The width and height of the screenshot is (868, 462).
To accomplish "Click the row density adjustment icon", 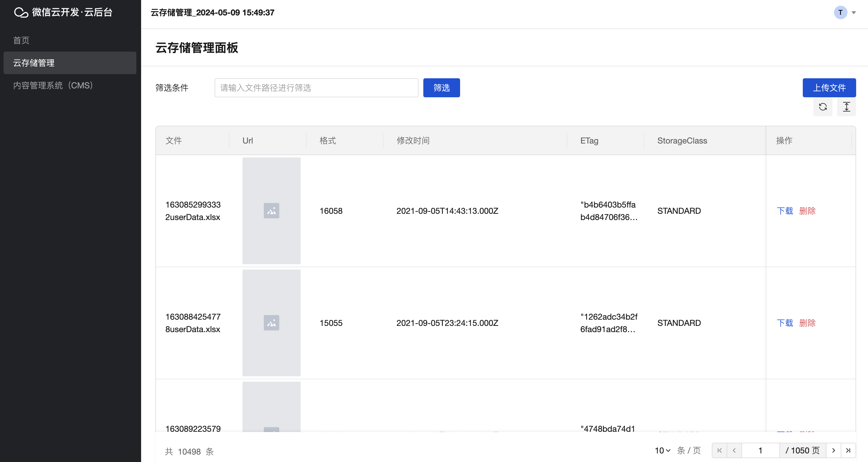I will pos(846,107).
